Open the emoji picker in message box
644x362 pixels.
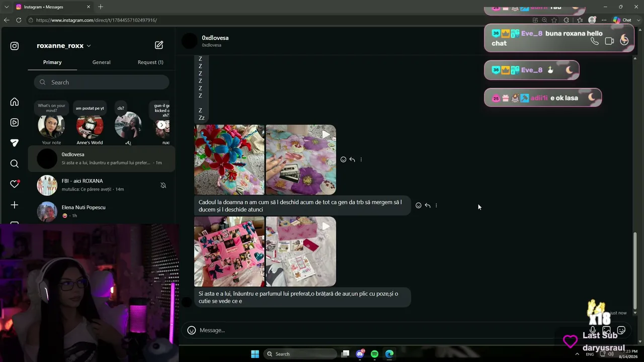[x=191, y=330]
